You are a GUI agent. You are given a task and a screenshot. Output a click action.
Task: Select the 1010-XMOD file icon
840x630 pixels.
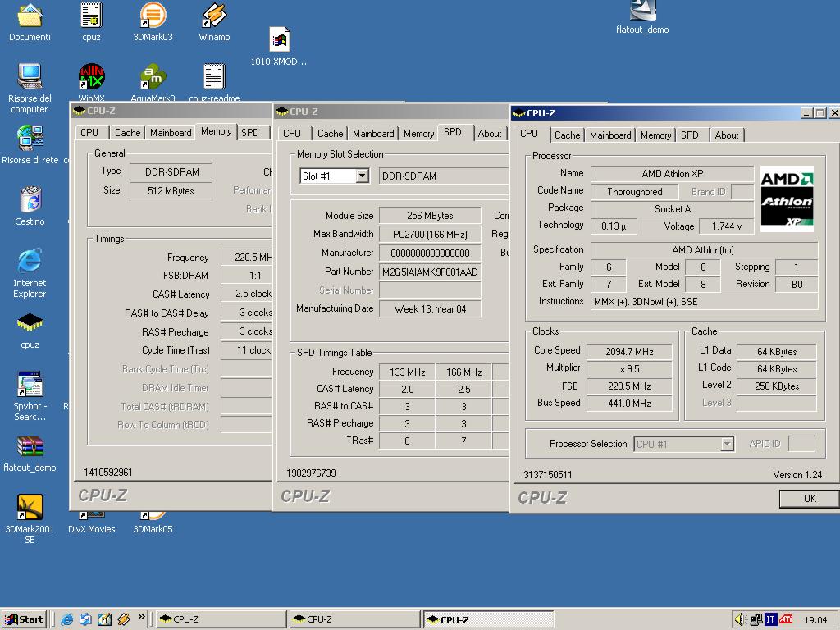coord(279,39)
